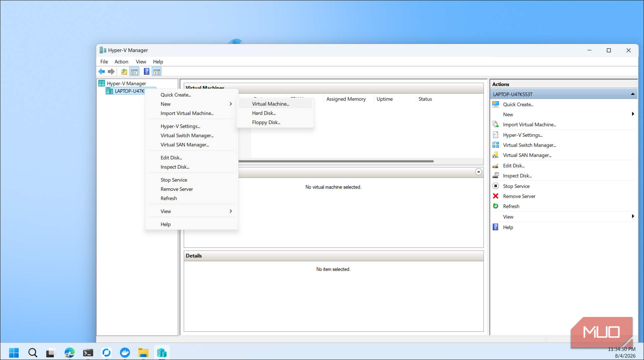
Task: Open Docker Desktop from taskbar
Action: [125, 353]
